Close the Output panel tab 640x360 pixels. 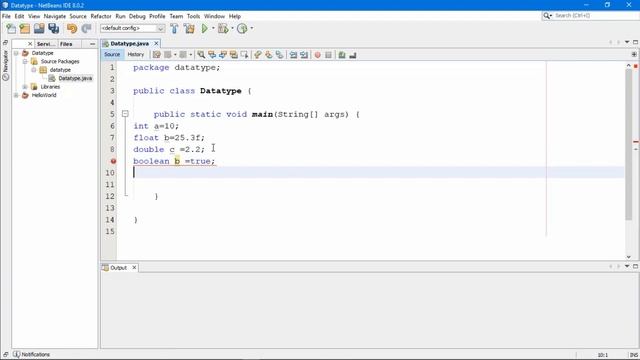pyautogui.click(x=134, y=268)
